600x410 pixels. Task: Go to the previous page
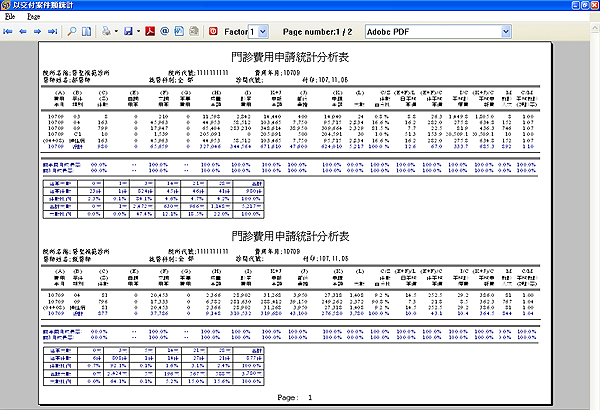(x=22, y=32)
